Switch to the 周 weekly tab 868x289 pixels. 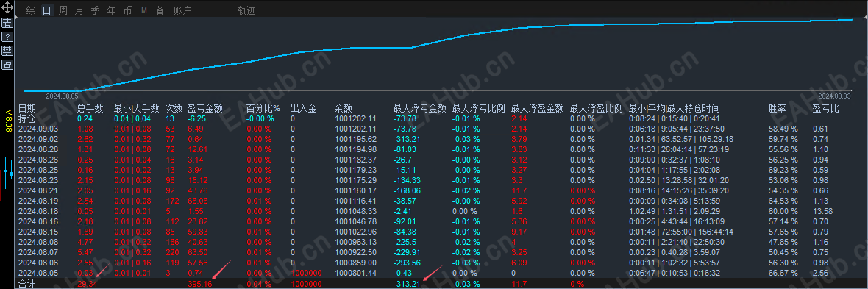click(63, 10)
